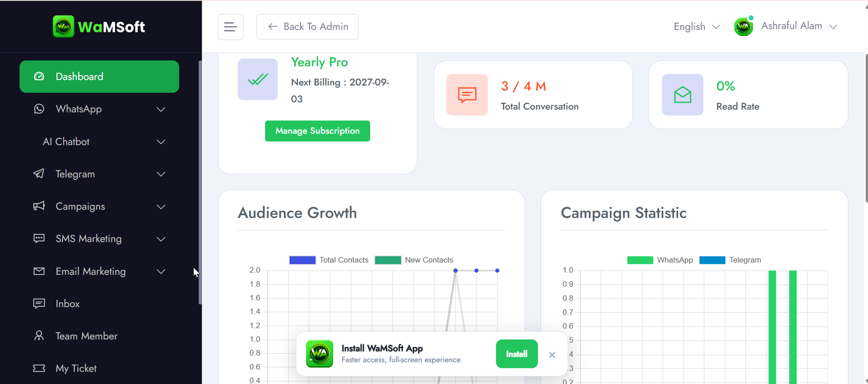Click the 0% read rate value
The height and width of the screenshot is (384, 868).
[x=725, y=86]
